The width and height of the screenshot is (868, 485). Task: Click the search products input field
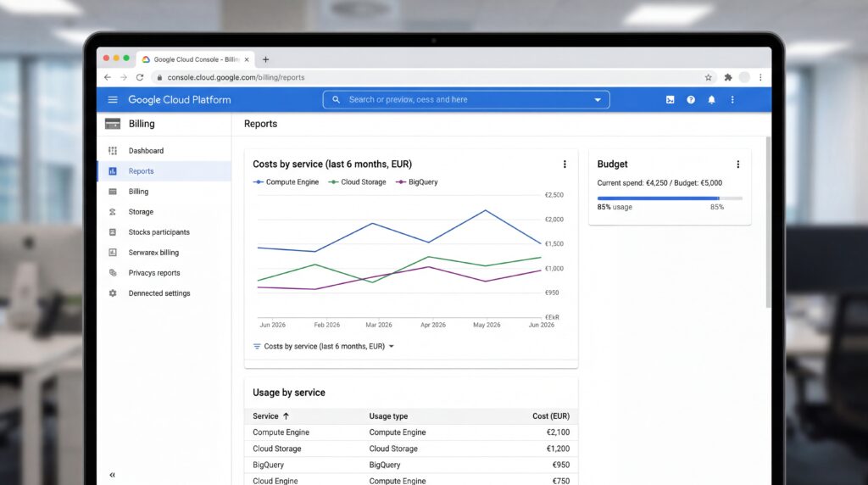point(466,100)
